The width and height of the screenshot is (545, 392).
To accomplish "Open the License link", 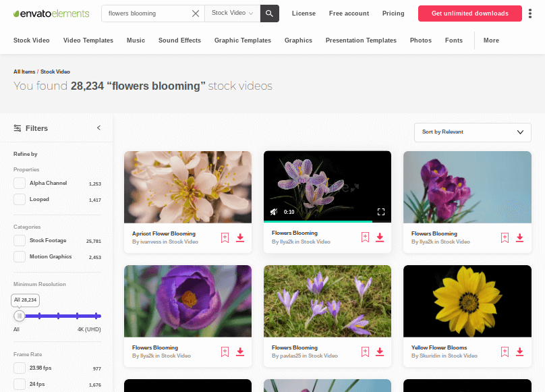I will click(x=304, y=13).
